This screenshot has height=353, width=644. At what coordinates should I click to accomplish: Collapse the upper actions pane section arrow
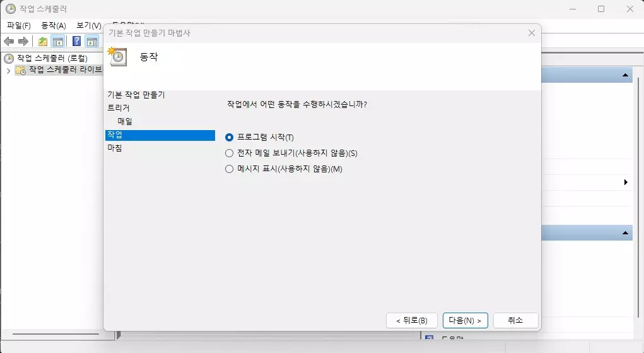625,75
